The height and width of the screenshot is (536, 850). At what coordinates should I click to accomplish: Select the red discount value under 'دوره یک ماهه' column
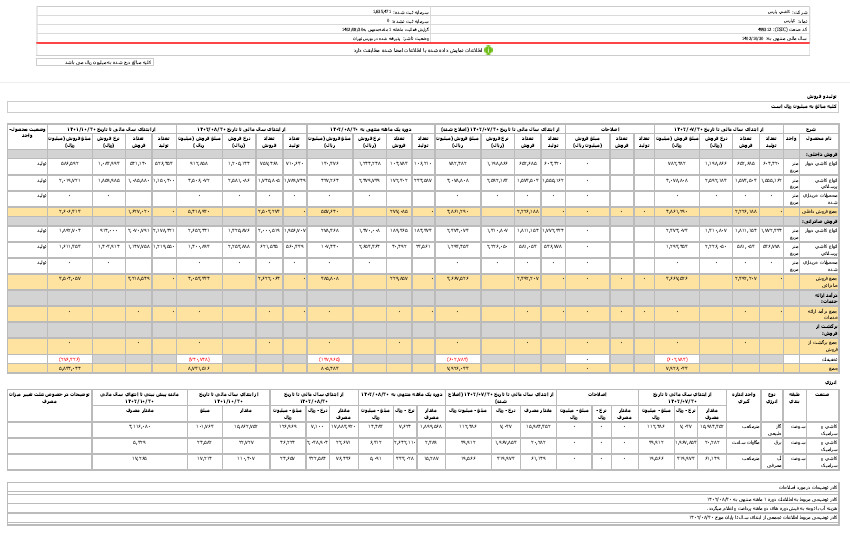point(330,359)
